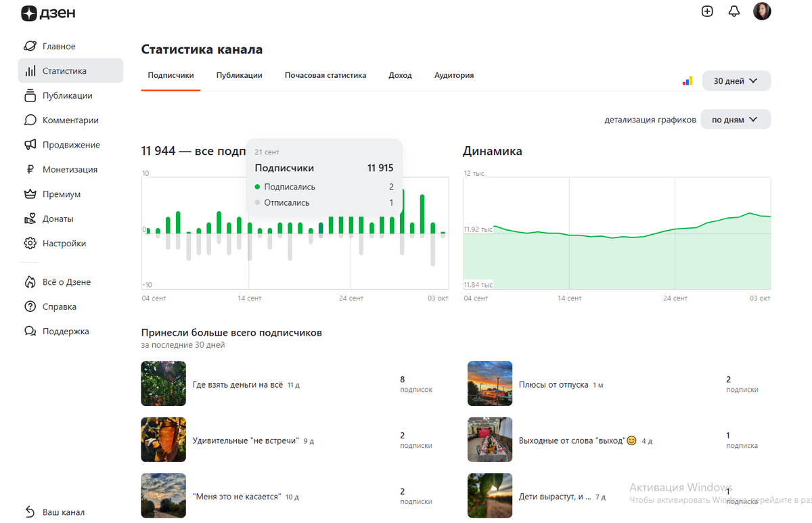The height and width of the screenshot is (523, 812).
Task: Click thumbnail for "Меня это не касается"
Action: (163, 495)
